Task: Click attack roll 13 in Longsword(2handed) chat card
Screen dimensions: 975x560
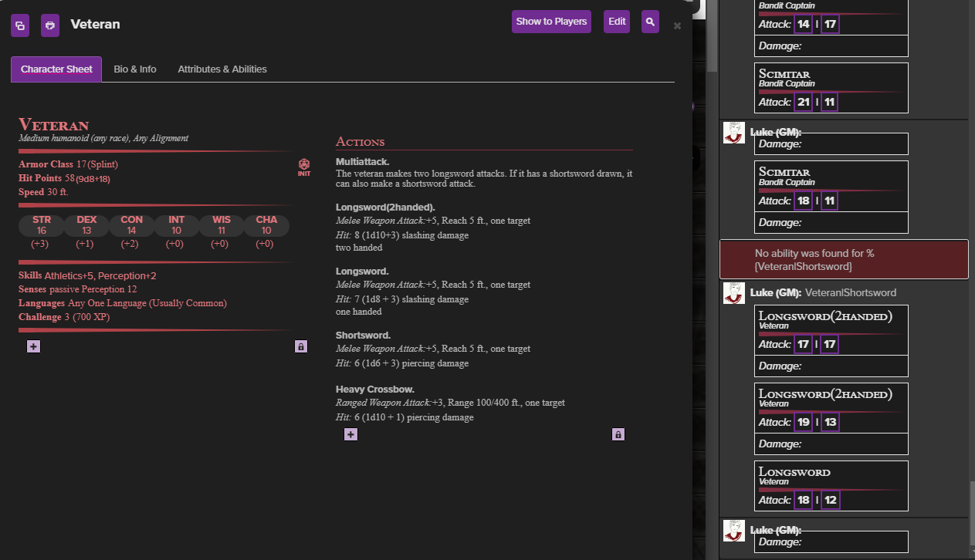Action: [830, 422]
